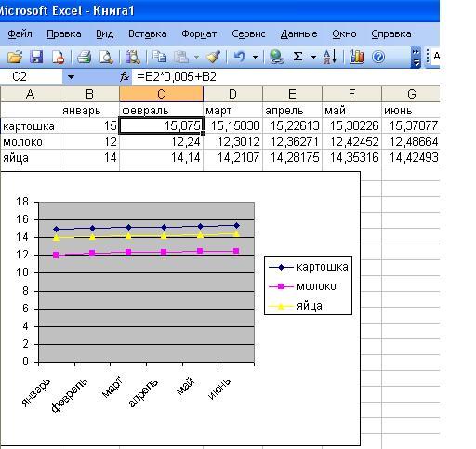Click the Undo arrow icon
The width and height of the screenshot is (476, 449).
[x=239, y=57]
